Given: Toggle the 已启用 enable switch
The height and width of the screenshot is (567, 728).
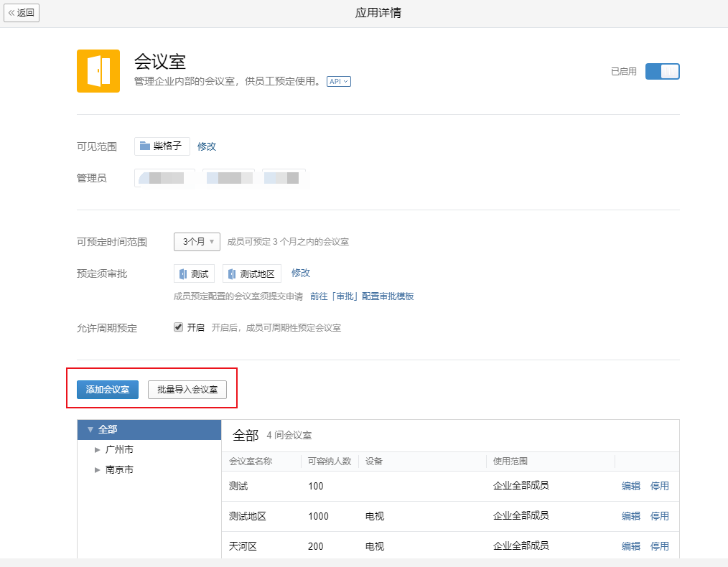Looking at the screenshot, I should point(662,72).
